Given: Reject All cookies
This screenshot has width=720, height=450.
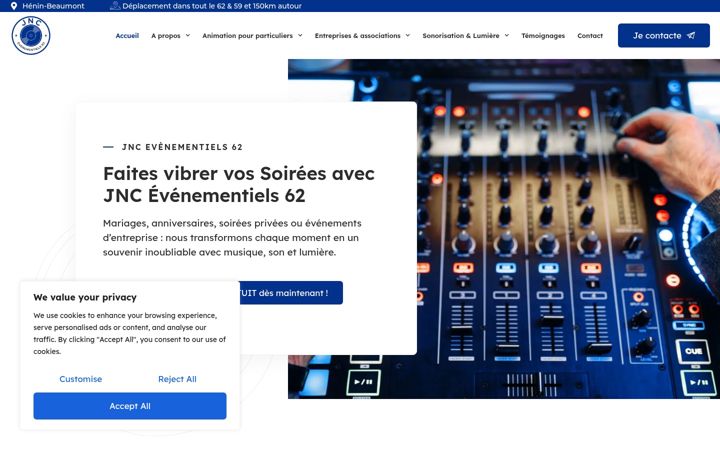Looking at the screenshot, I should (177, 379).
